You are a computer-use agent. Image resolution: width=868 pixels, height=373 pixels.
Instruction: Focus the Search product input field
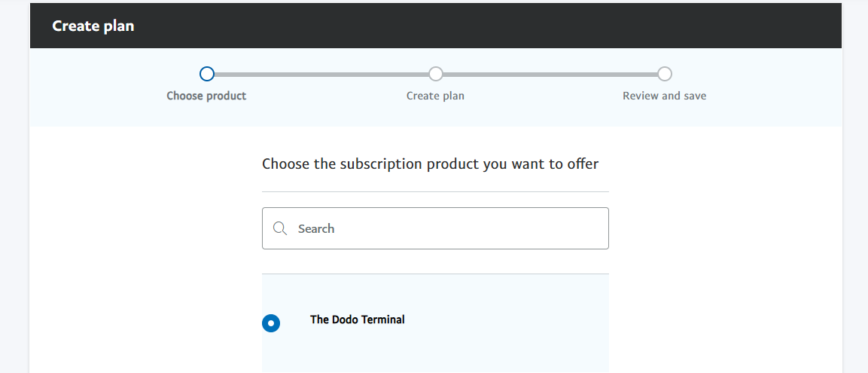(435, 228)
